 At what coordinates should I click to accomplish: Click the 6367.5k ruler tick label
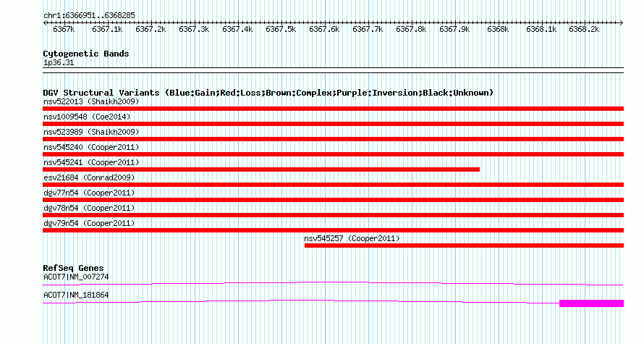click(x=281, y=29)
